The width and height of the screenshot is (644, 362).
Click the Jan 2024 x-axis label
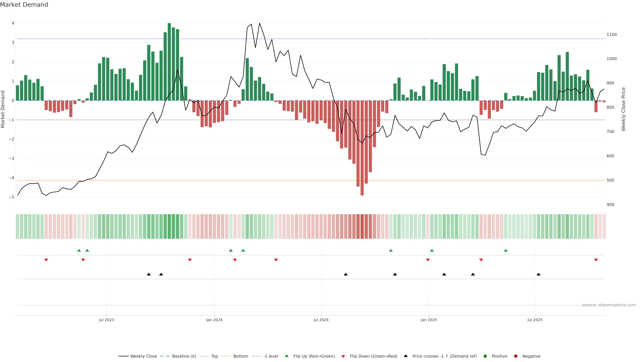tap(214, 320)
